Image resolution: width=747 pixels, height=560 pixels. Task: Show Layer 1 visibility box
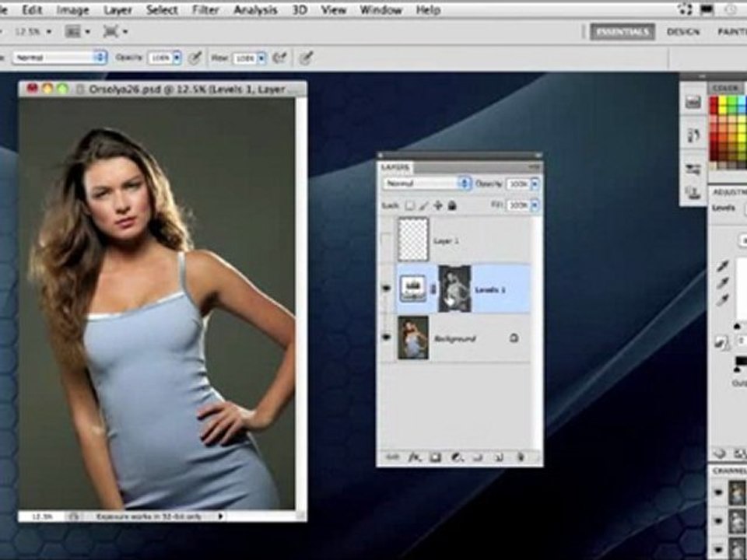(x=387, y=240)
